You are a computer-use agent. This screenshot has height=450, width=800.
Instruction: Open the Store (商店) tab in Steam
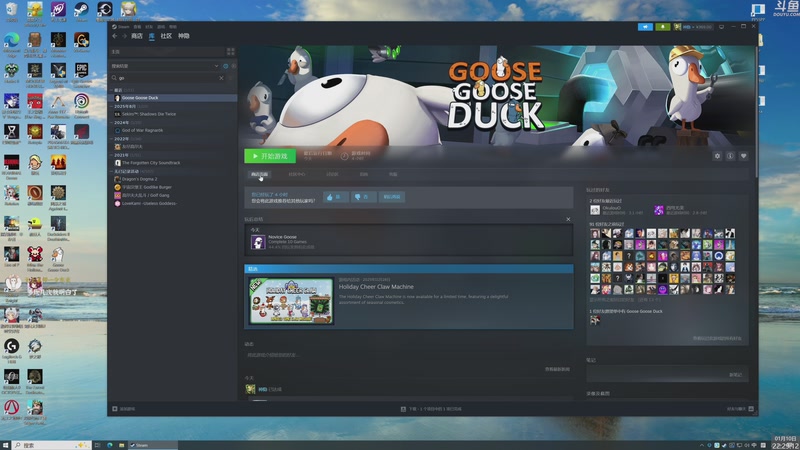click(x=137, y=36)
